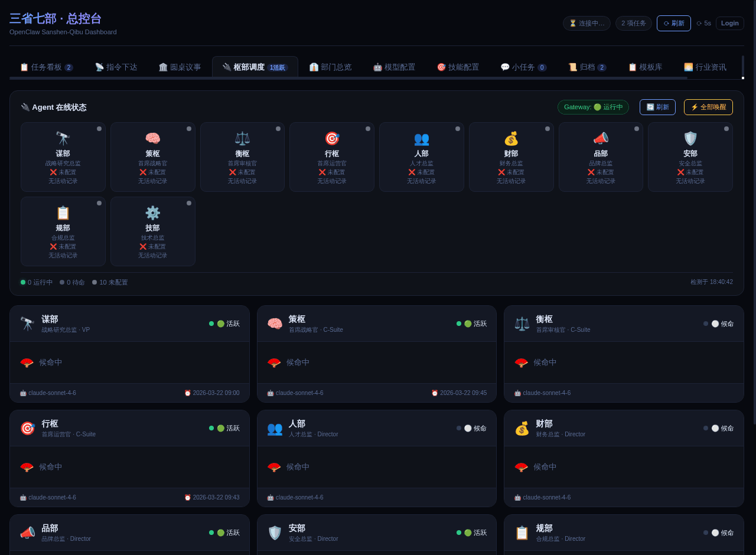Click the 行枢 target icon
The height and width of the screenshot is (555, 756).
[332, 138]
